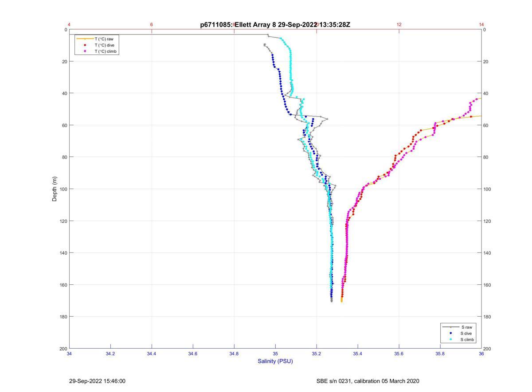Viewport: 532px width, 392px height.
Task: Click right-axis depth tick 60
Action: pos(486,125)
